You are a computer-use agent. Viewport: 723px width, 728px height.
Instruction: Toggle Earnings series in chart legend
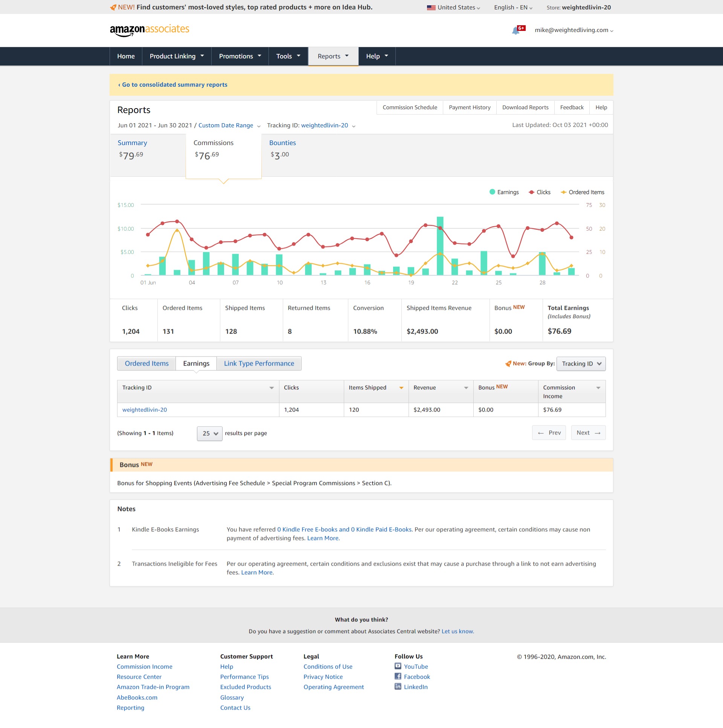(x=504, y=192)
